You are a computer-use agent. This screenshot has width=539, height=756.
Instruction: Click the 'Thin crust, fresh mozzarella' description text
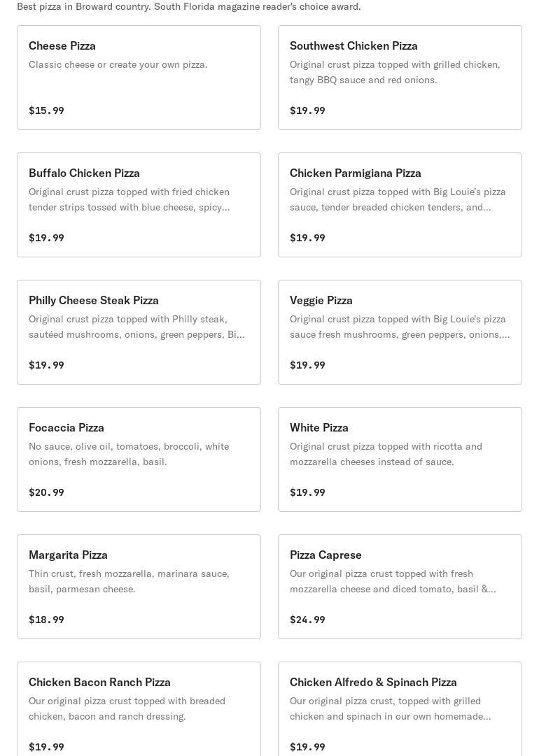pos(129,581)
